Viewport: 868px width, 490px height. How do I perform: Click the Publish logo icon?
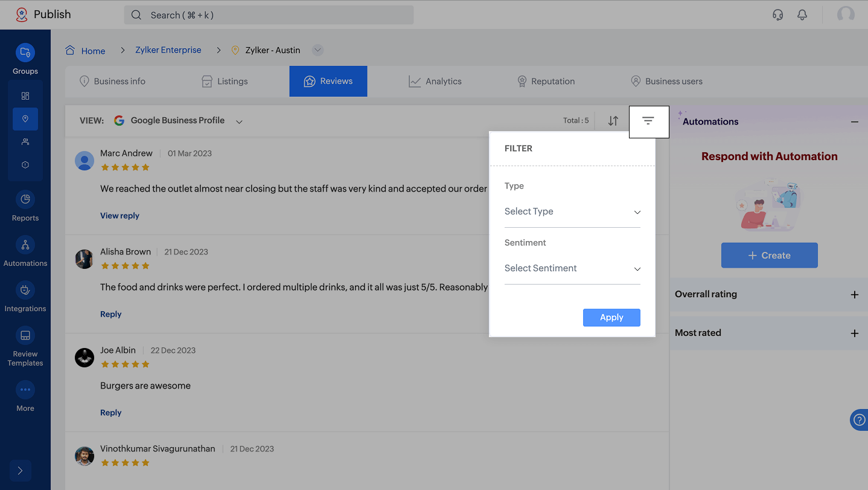click(x=22, y=15)
